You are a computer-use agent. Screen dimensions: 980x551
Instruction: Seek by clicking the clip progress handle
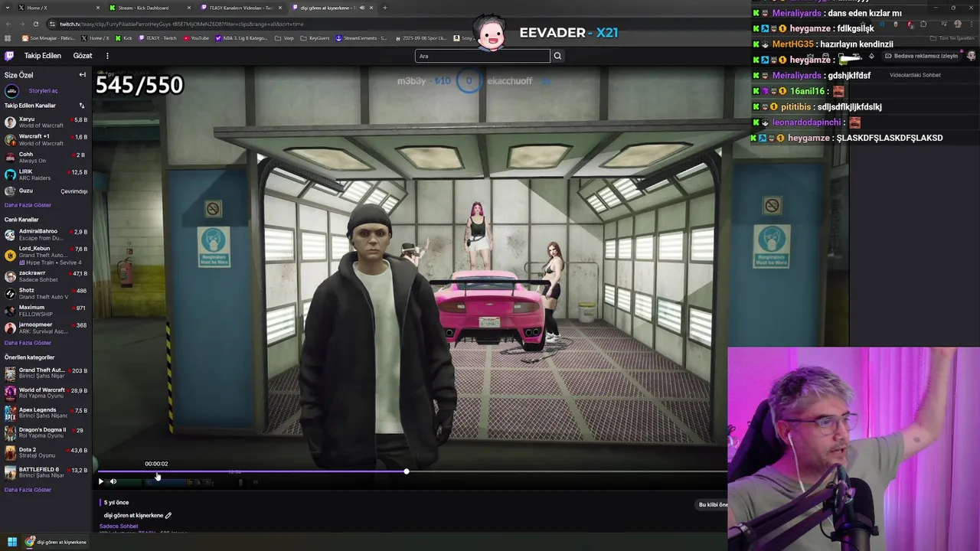[x=406, y=471]
